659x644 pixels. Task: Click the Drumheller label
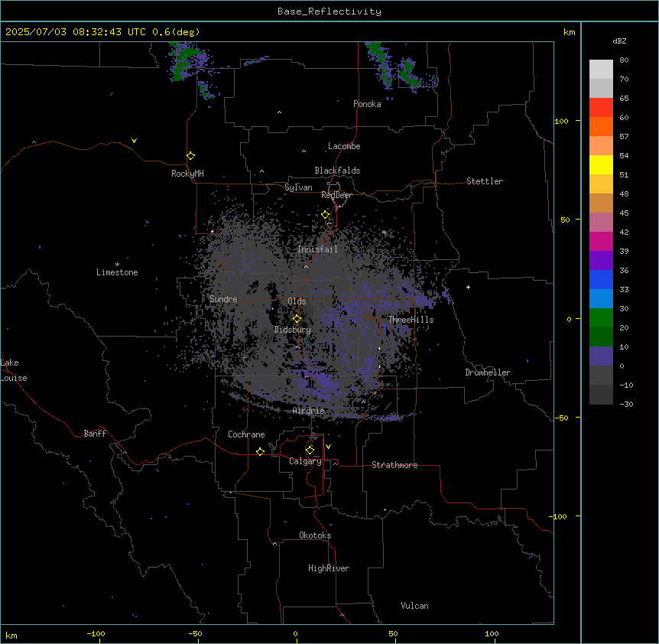click(x=488, y=372)
